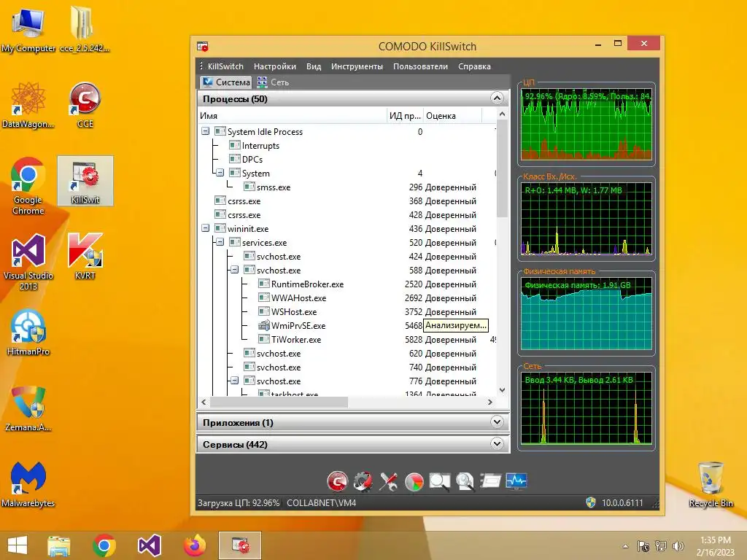The width and height of the screenshot is (747, 560).
Task: Click the Сеть traffic graph
Action: coord(586,408)
